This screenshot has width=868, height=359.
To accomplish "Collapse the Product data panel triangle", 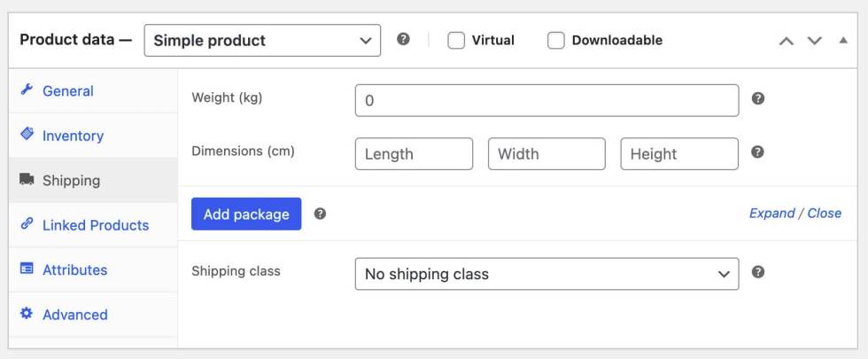I will point(842,41).
